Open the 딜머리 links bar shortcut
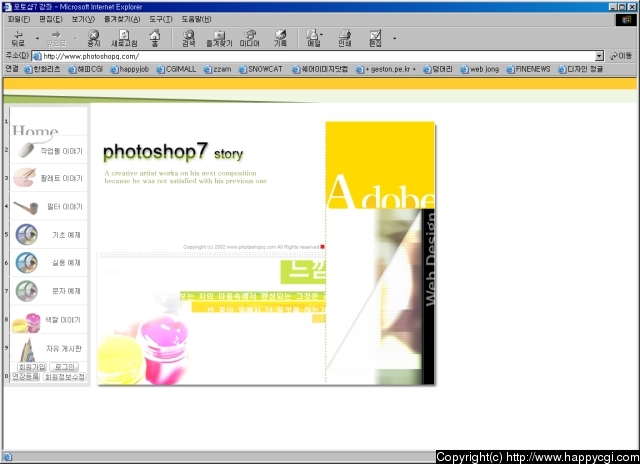Image resolution: width=640 pixels, height=464 pixels. coord(438,69)
